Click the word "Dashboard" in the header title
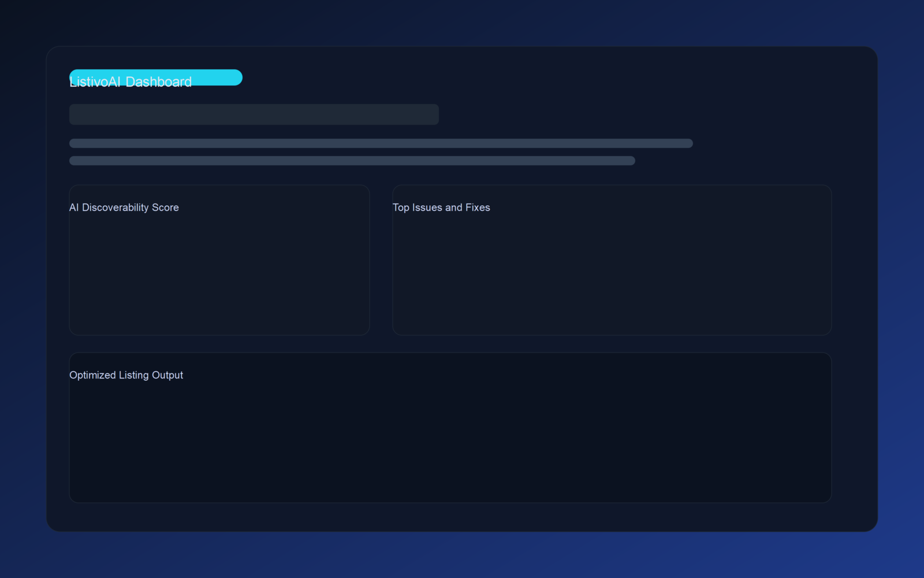The height and width of the screenshot is (578, 924). (x=159, y=83)
